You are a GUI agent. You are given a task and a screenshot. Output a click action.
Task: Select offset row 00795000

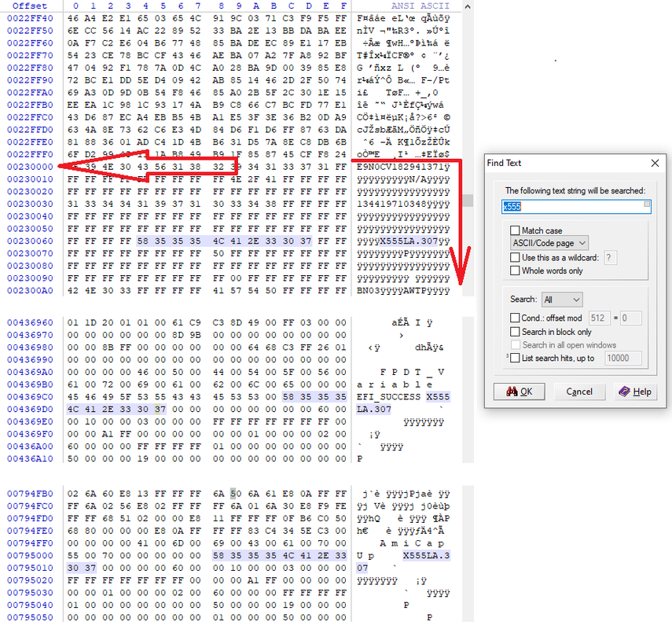tap(30, 556)
